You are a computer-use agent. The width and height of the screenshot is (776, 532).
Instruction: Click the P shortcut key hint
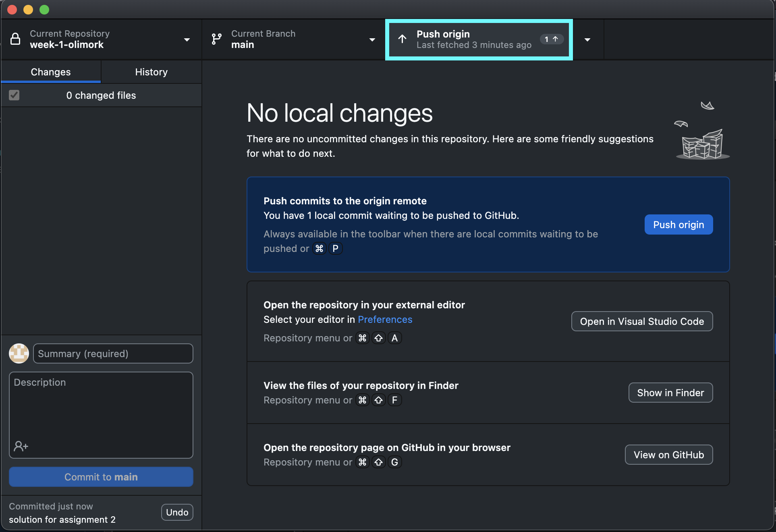click(x=335, y=248)
